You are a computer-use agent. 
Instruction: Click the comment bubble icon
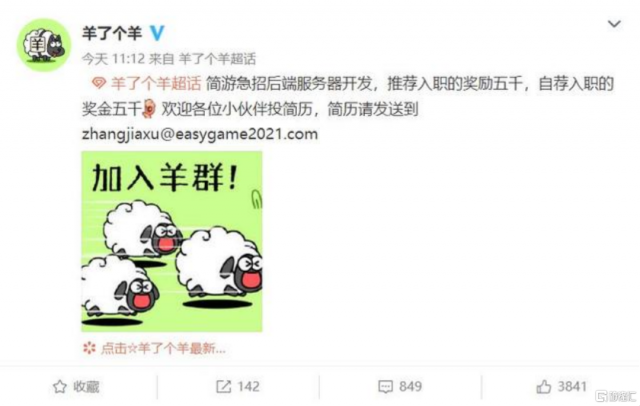(x=385, y=387)
